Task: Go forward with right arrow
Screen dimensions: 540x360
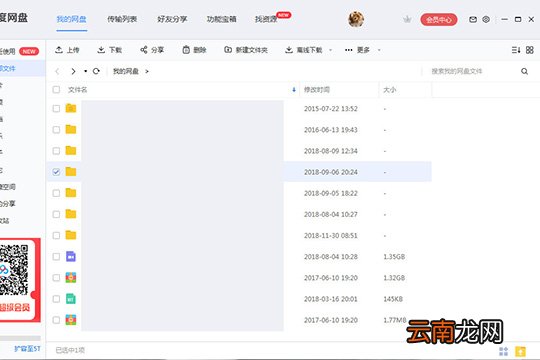Action: (x=73, y=71)
